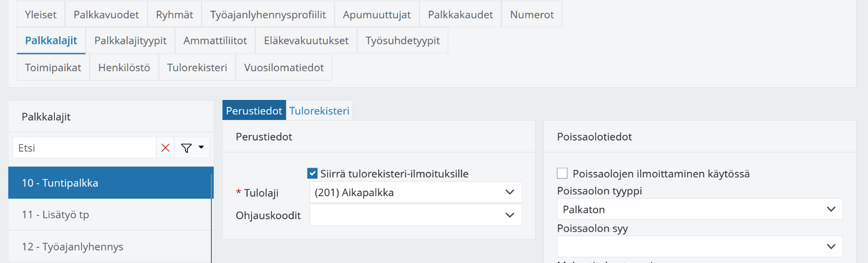Open the Ohjauskoodit dropdown
The height and width of the screenshot is (263, 868).
coord(415,215)
